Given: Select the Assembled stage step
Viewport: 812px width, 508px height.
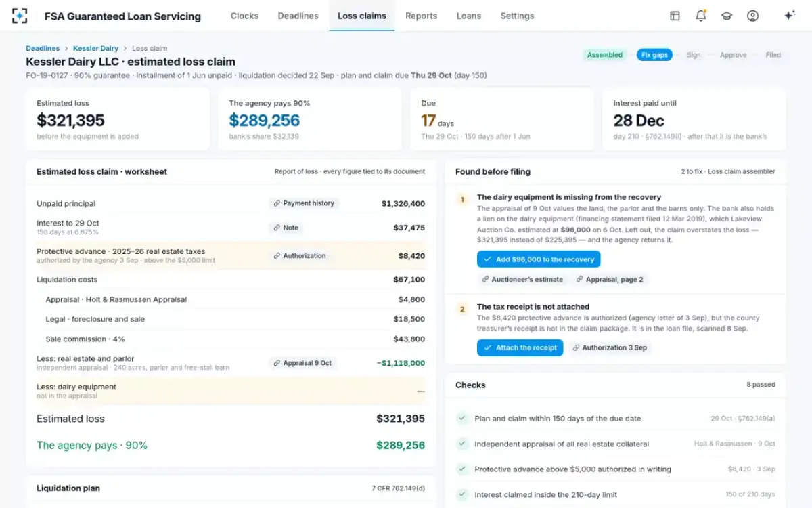Looking at the screenshot, I should click(x=605, y=55).
